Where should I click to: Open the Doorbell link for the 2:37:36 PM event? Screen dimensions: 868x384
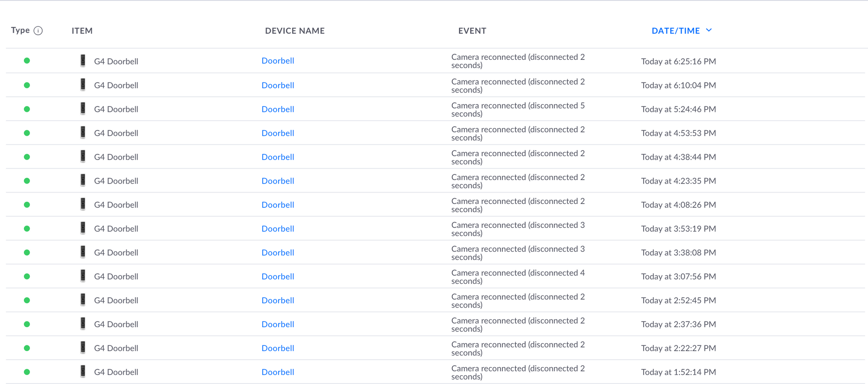pos(278,324)
